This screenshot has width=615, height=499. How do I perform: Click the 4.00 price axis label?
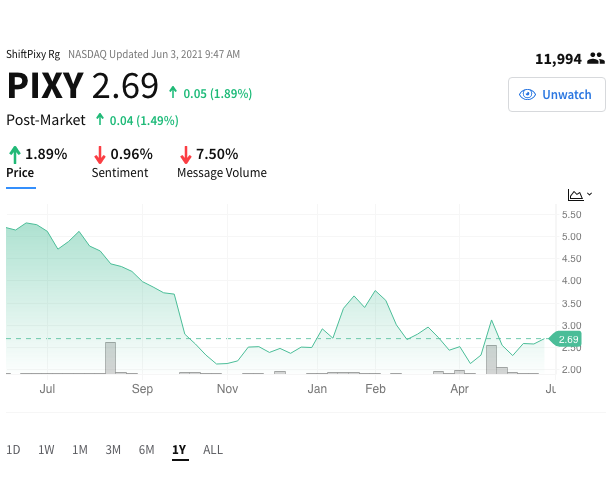(571, 280)
